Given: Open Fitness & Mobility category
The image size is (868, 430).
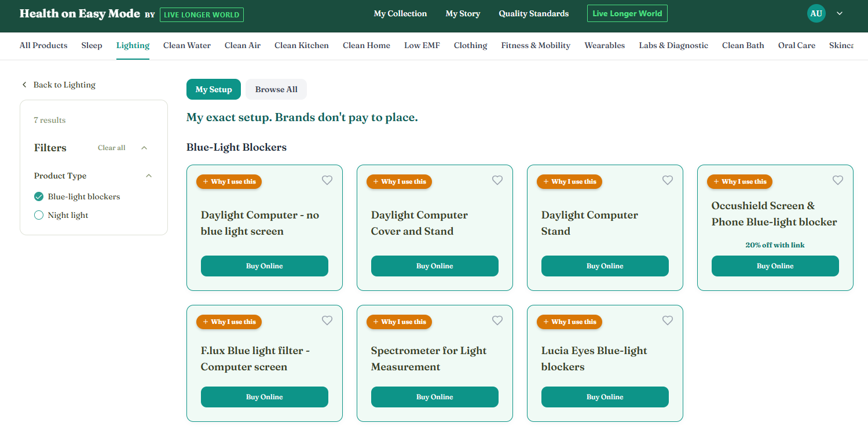Looking at the screenshot, I should point(536,45).
